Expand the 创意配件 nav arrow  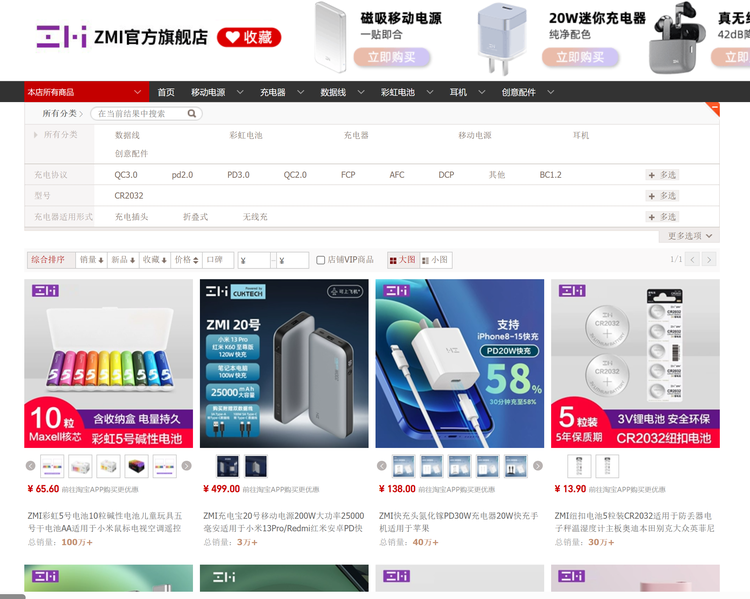pos(551,92)
